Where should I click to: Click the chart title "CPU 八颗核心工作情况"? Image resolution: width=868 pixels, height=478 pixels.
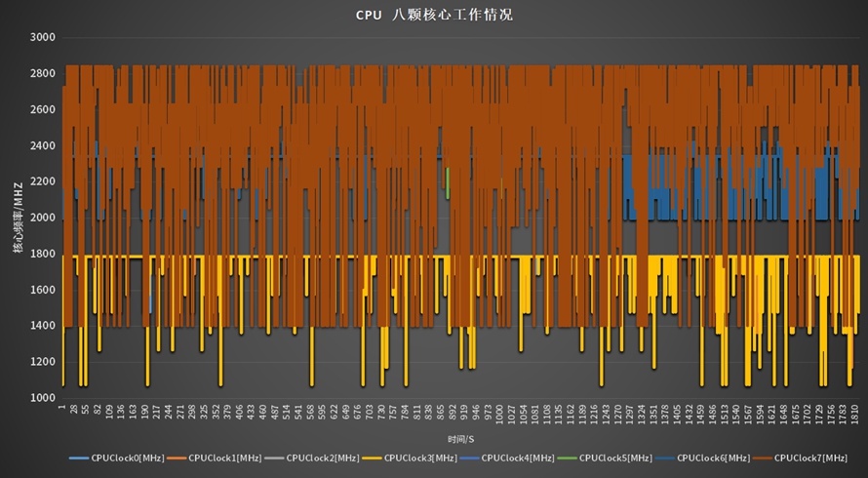[434, 15]
